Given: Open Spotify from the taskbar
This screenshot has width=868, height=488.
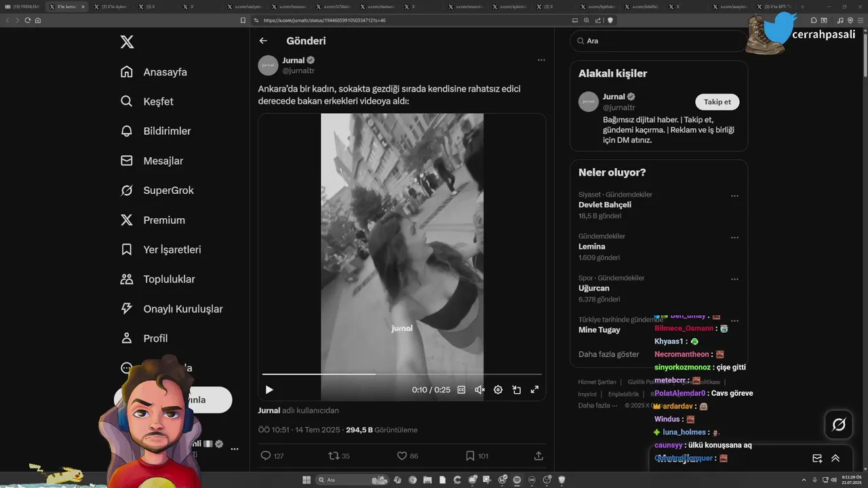Looking at the screenshot, I should 517,480.
